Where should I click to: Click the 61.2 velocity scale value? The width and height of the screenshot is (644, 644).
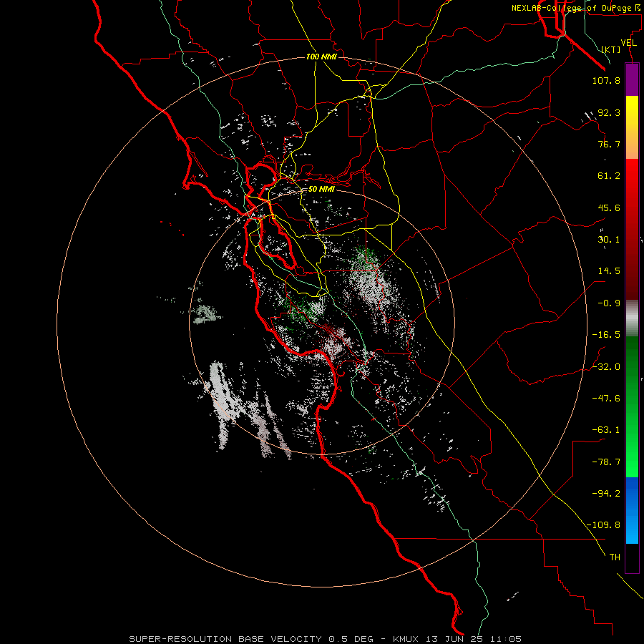click(609, 176)
